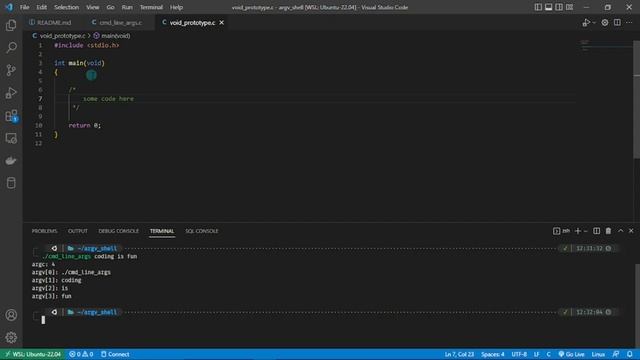This screenshot has width=640, height=360.
Task: Open the Database view in activity bar
Action: [x=11, y=183]
